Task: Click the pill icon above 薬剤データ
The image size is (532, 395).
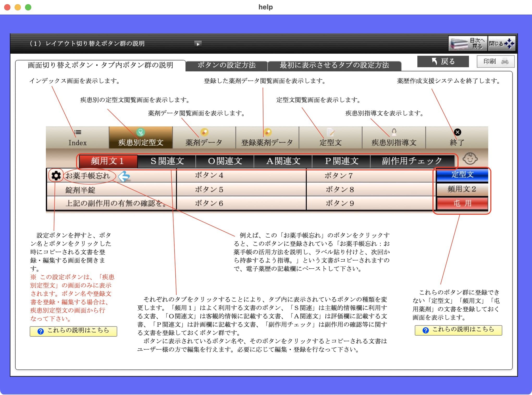Action: click(x=204, y=132)
